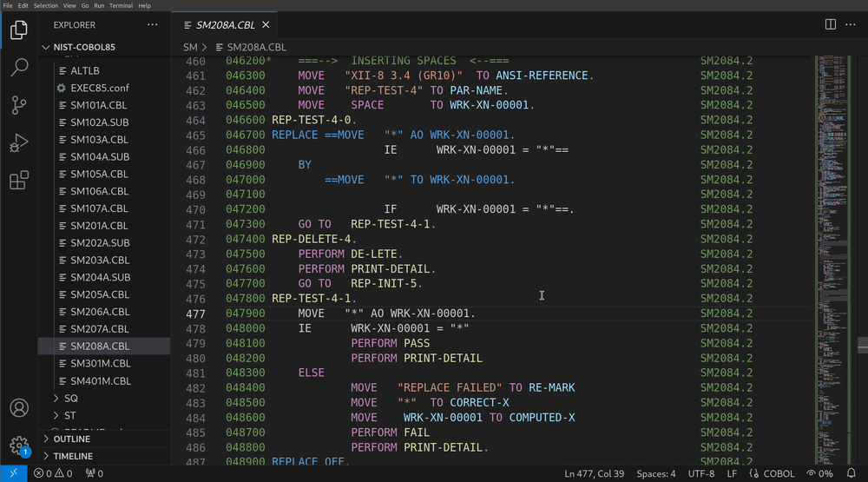Screen dimensions: 868x482
Task: Open the Source Control view
Action: point(19,105)
